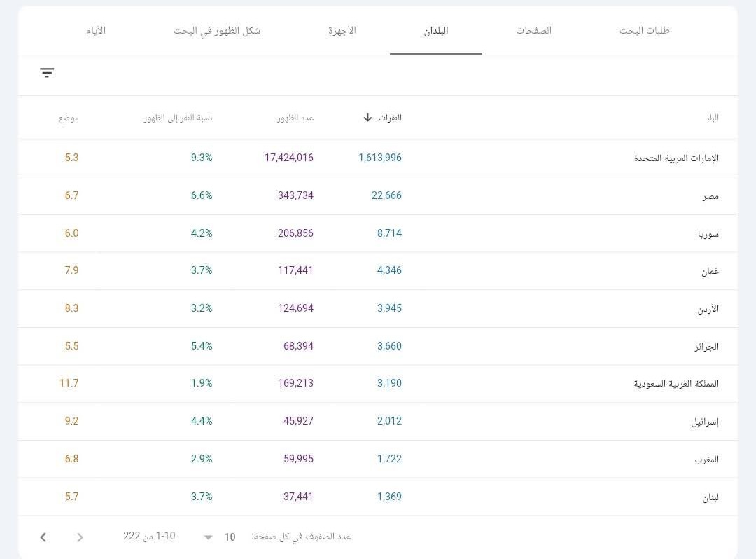Click the descending sort arrow on النقرات
Screen dimensions: 756x559
tap(367, 118)
